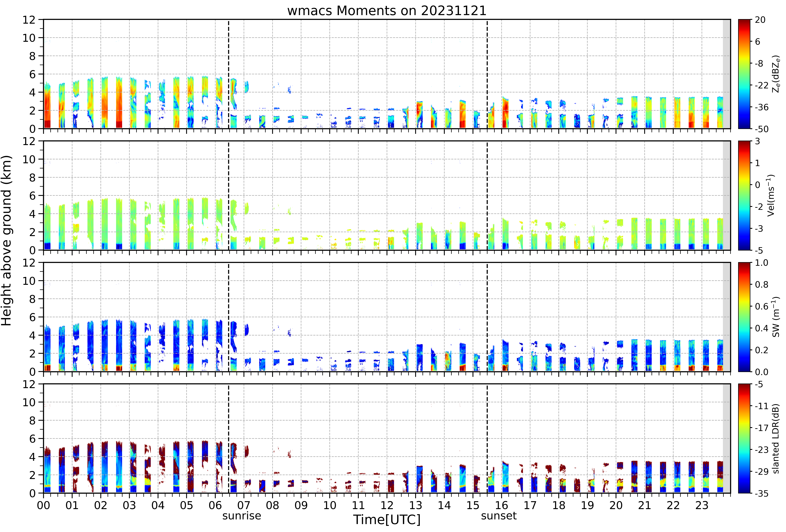
Task: Click the 12 hour tick label on time axis
Action: [387, 505]
